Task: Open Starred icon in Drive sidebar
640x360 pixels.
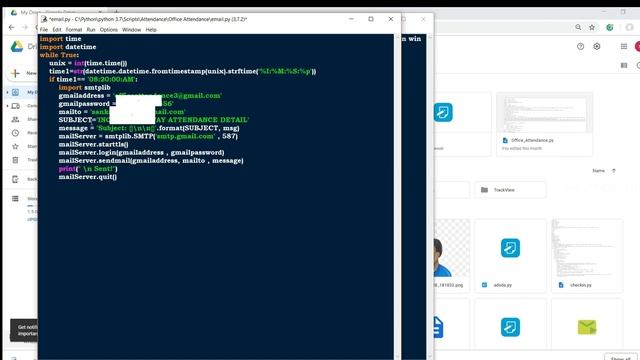Action: point(16,146)
